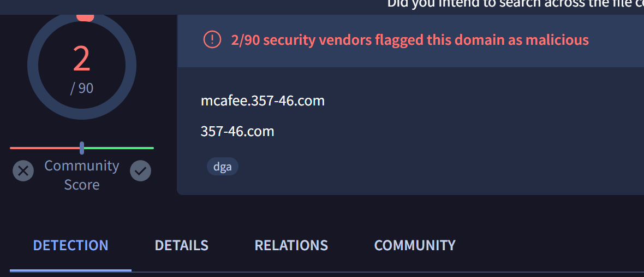Click the dga tag chip

click(x=223, y=167)
